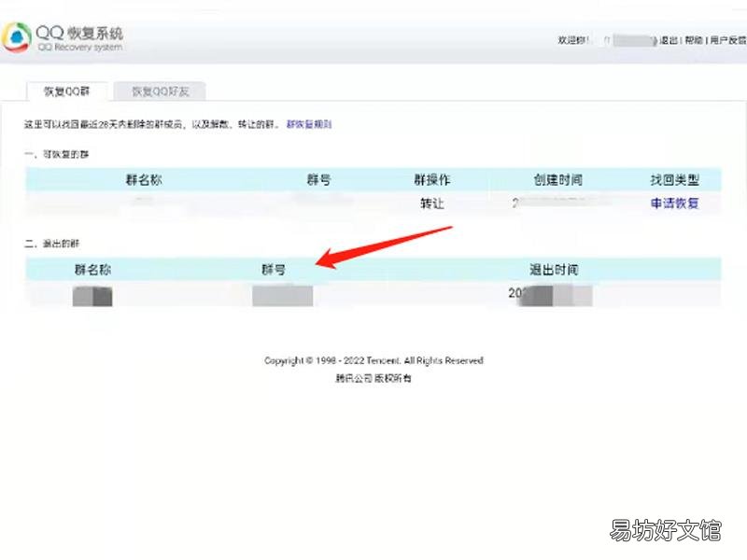Click 申请恢复 for the transferred group
The width and height of the screenshot is (747, 560).
pyautogui.click(x=674, y=203)
